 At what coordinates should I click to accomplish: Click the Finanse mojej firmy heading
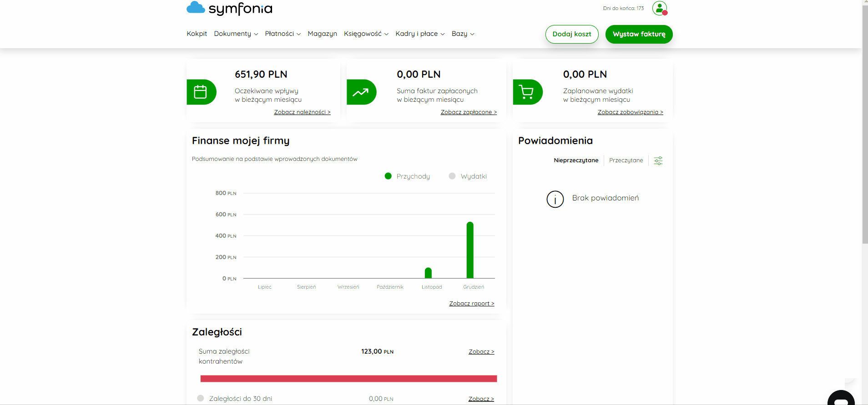point(241,141)
